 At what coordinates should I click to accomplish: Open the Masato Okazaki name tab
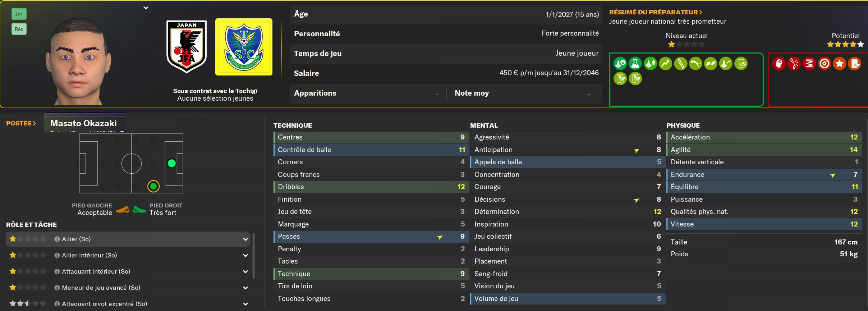[x=84, y=123]
